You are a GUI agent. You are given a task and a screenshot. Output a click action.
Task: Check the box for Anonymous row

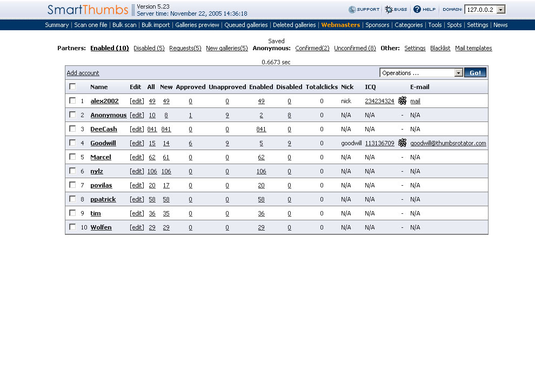click(x=72, y=114)
